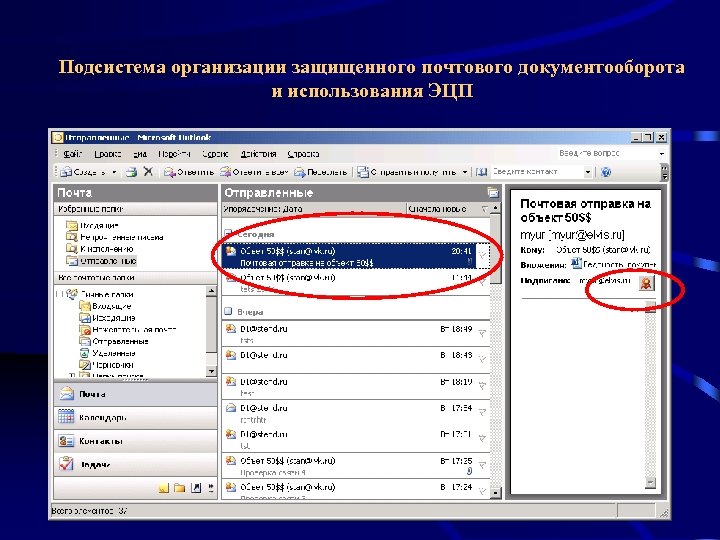Click the Delete (X) toolbar icon
The width and height of the screenshot is (720, 540).
click(x=148, y=172)
